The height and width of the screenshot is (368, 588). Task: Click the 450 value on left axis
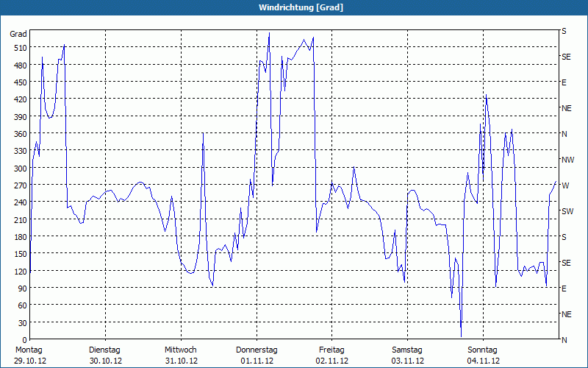pyautogui.click(x=21, y=82)
